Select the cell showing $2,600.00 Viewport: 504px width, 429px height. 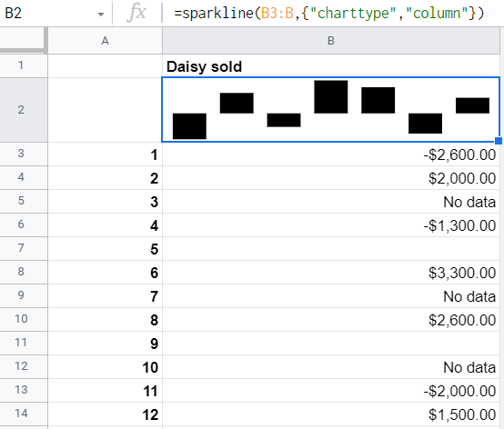click(331, 320)
